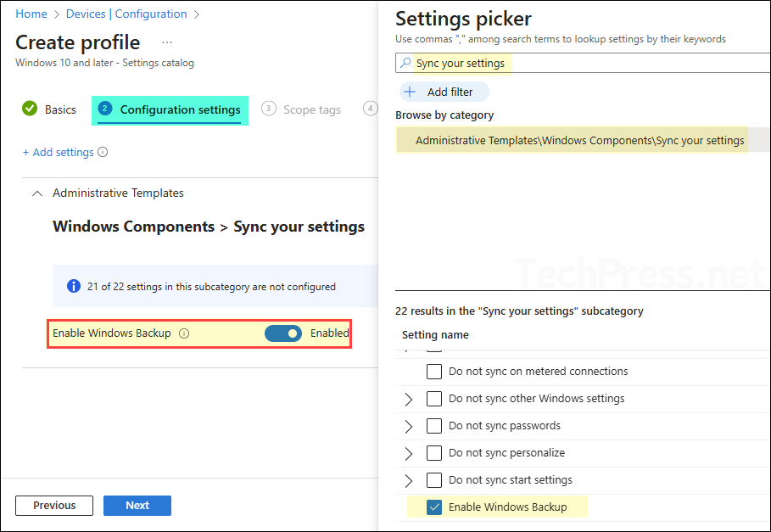Click the Settings picker search field
This screenshot has width=771, height=532.
click(583, 63)
